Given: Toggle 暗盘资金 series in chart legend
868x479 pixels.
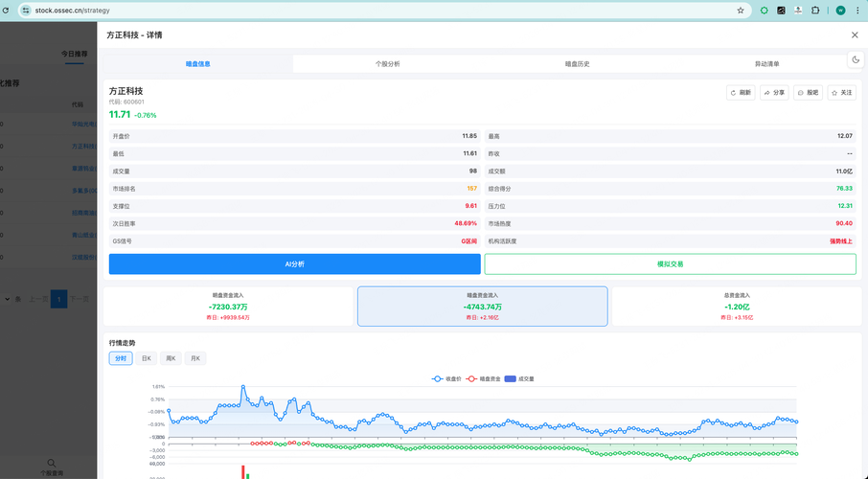Looking at the screenshot, I should pyautogui.click(x=483, y=378).
